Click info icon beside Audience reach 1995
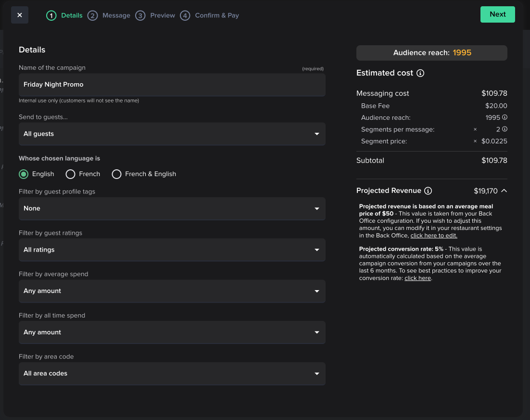The image size is (530, 420). (505, 117)
